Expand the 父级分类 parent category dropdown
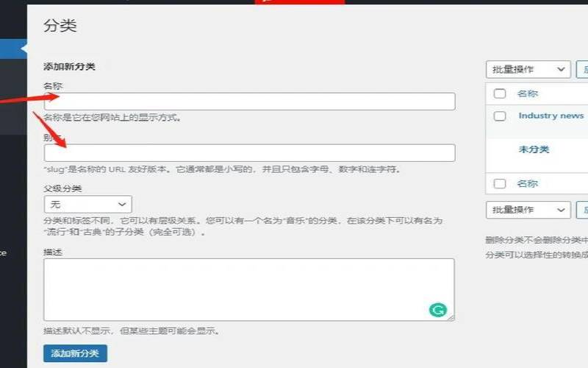588x368 pixels. point(87,204)
